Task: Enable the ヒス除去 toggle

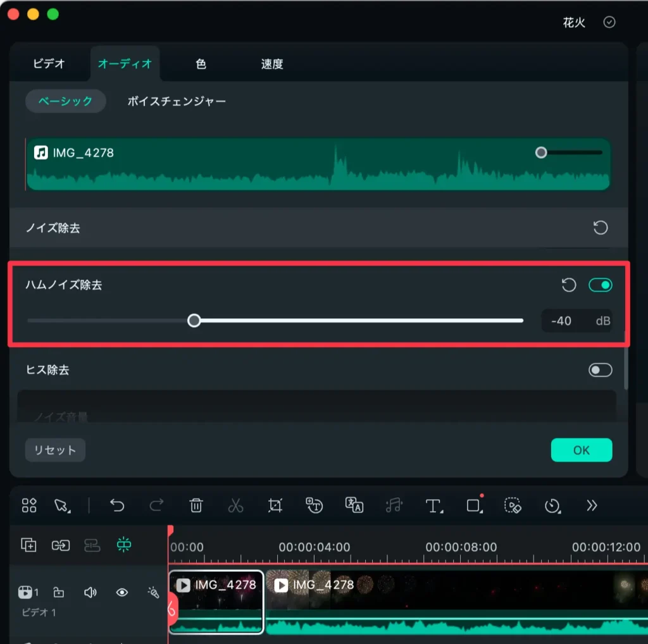Action: tap(601, 370)
